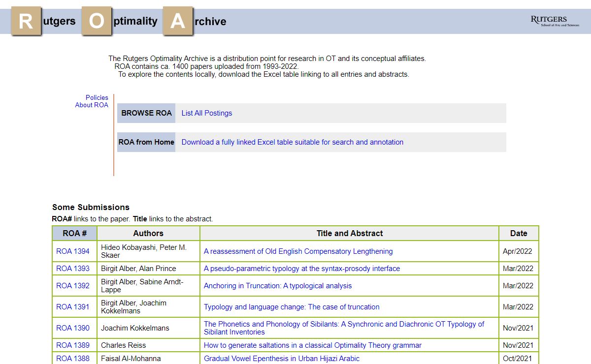Viewport: 591px width, 364px height.
Task: Select the lone 'Joachim Kokkelmans' author cell
Action: tap(148, 328)
